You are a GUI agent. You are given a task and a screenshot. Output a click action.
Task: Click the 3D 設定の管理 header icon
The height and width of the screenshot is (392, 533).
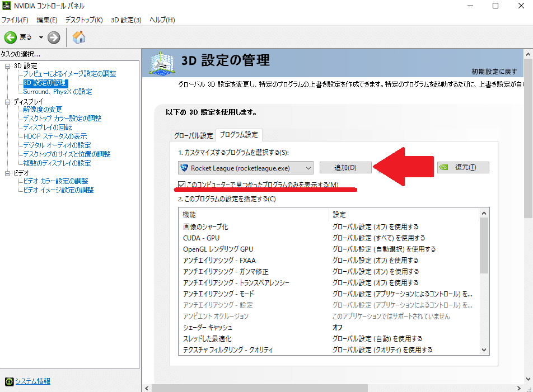pyautogui.click(x=162, y=63)
